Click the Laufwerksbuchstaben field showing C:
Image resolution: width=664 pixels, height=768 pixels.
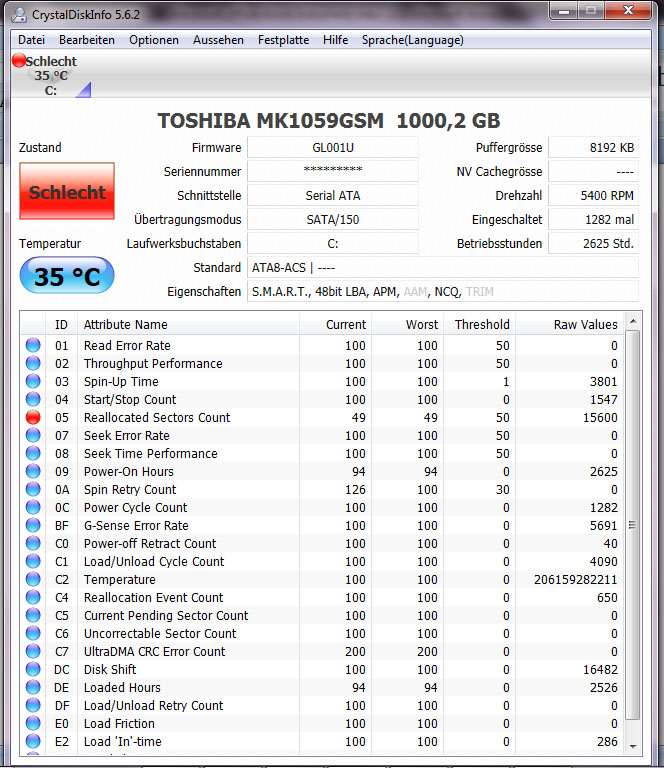click(x=333, y=243)
